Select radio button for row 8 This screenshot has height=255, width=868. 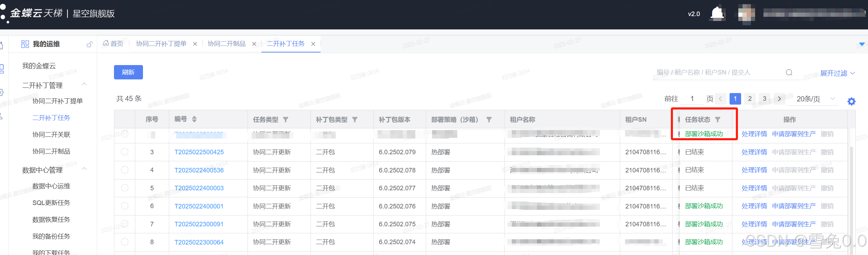pos(124,242)
